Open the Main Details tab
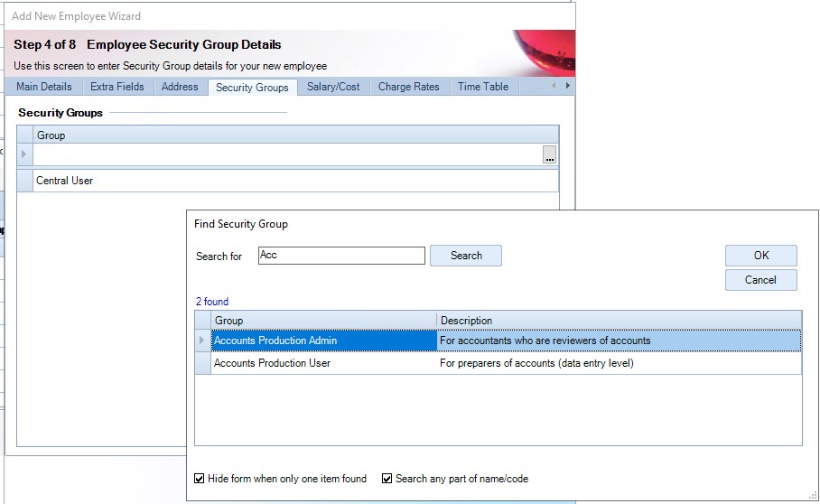This screenshot has height=504, width=820. click(44, 87)
